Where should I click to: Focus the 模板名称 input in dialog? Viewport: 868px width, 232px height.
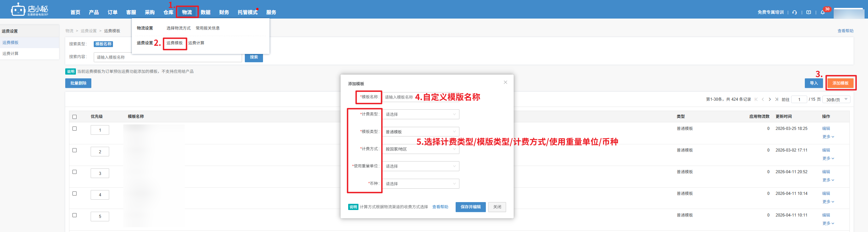click(x=398, y=97)
